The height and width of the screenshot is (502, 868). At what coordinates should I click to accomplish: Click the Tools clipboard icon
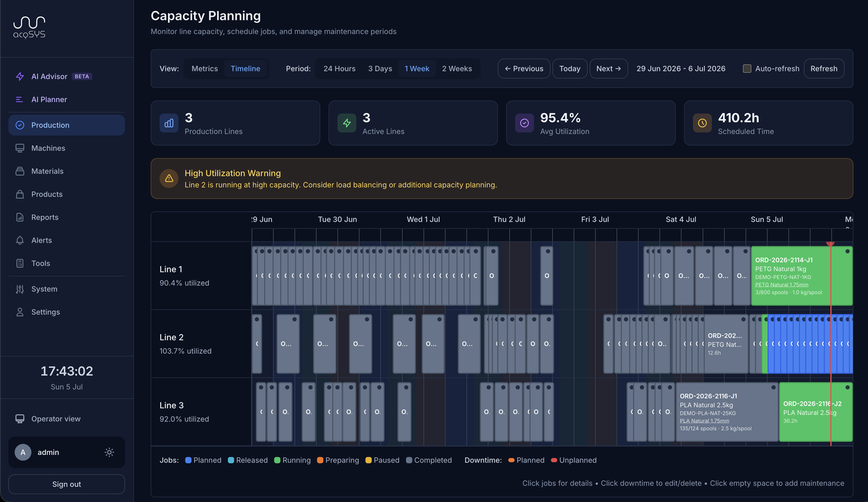pos(20,263)
